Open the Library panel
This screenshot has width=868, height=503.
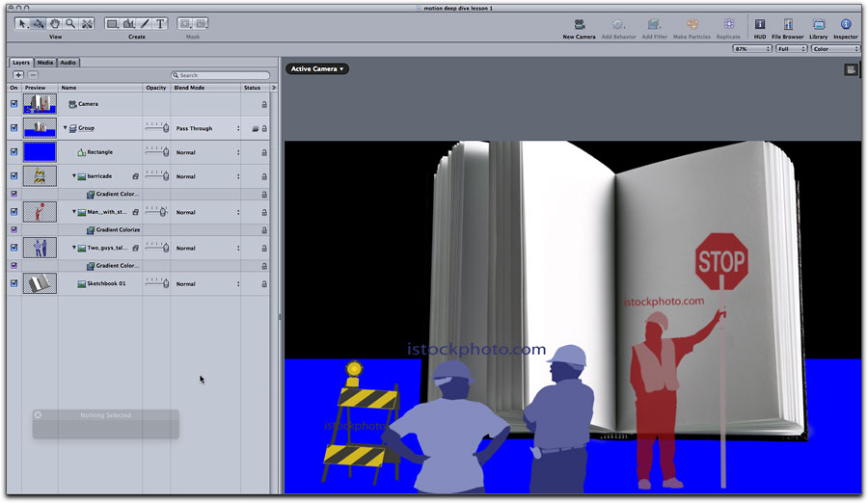coord(818,24)
